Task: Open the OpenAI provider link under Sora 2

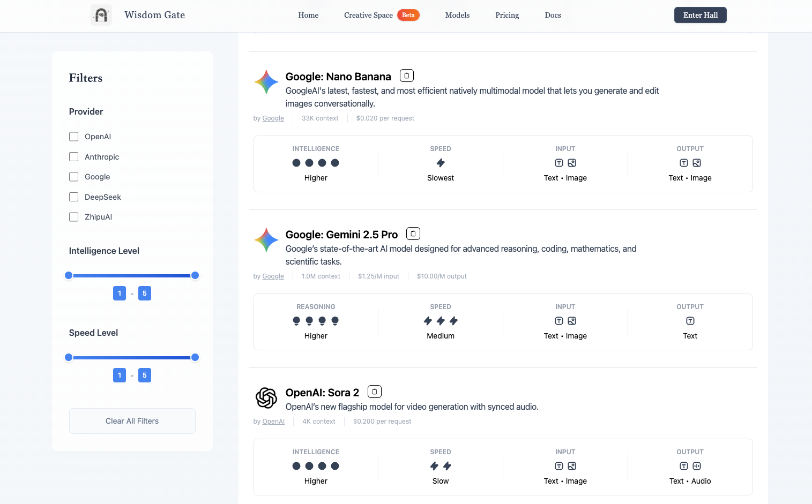Action: pyautogui.click(x=273, y=422)
